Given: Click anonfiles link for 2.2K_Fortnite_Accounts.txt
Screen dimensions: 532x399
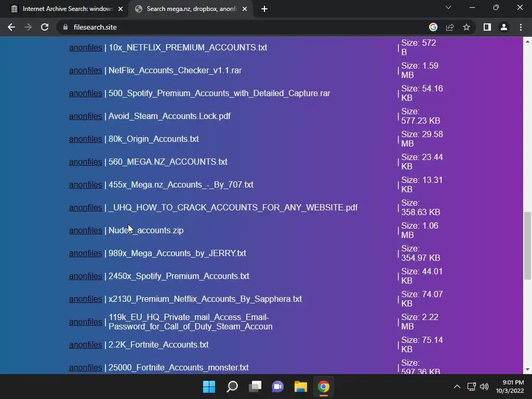Looking at the screenshot, I should [x=86, y=345].
